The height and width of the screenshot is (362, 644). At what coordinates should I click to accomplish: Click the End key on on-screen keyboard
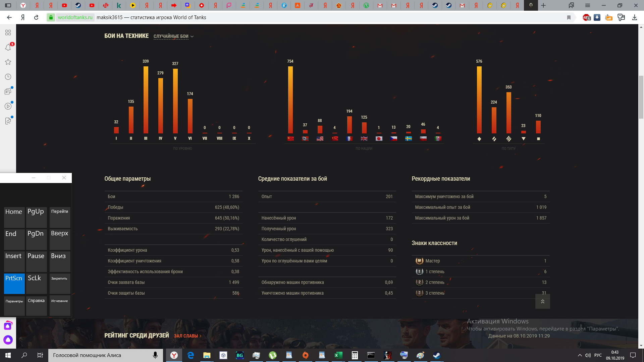click(14, 239)
